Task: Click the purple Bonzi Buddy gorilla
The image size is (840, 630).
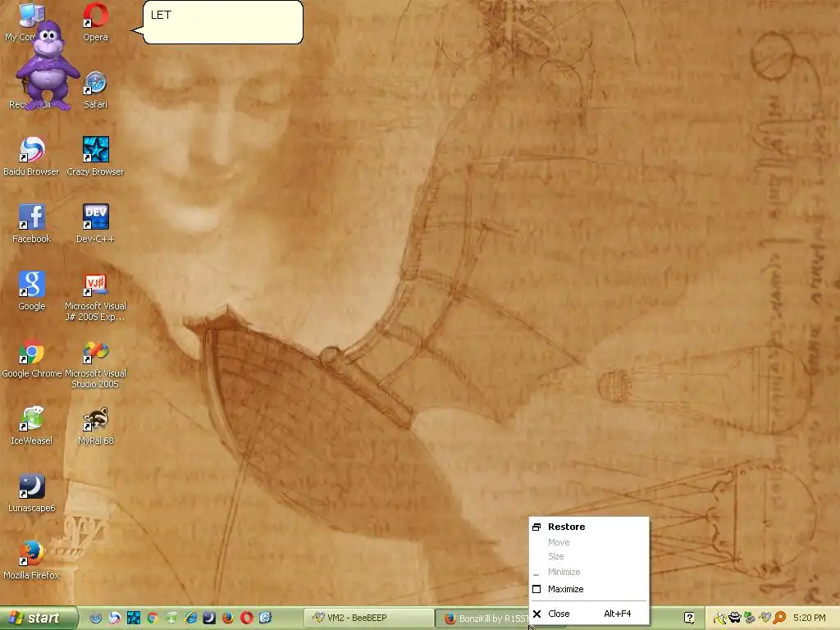Action: (x=47, y=66)
